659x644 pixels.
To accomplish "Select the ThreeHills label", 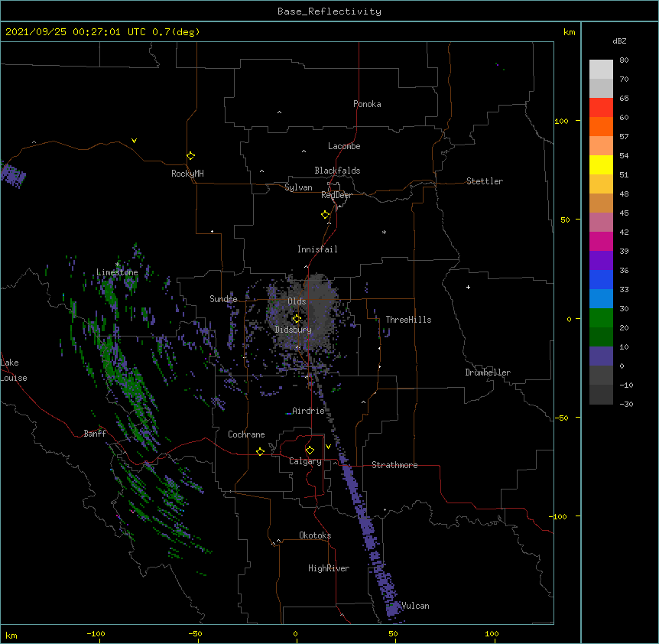I will click(408, 320).
